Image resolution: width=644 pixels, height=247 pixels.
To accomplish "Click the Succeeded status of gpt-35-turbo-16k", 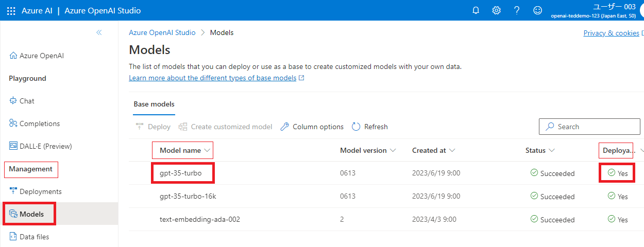I will (553, 197).
